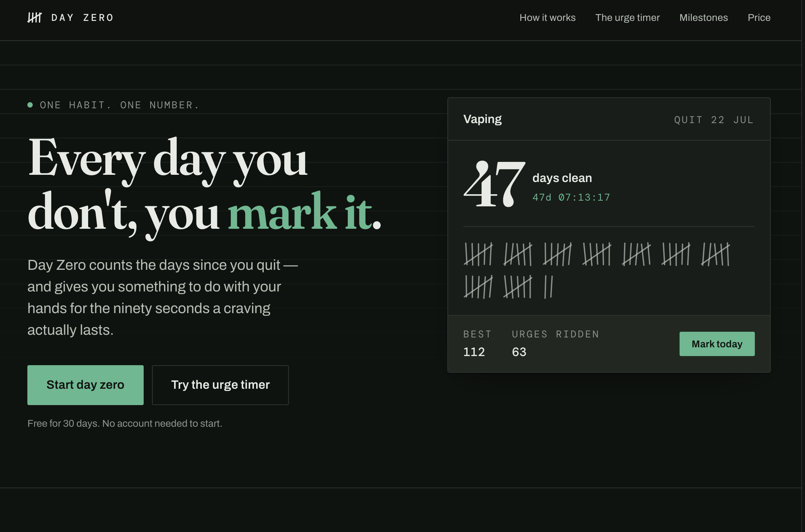Mark today in the Vaping card

717,344
